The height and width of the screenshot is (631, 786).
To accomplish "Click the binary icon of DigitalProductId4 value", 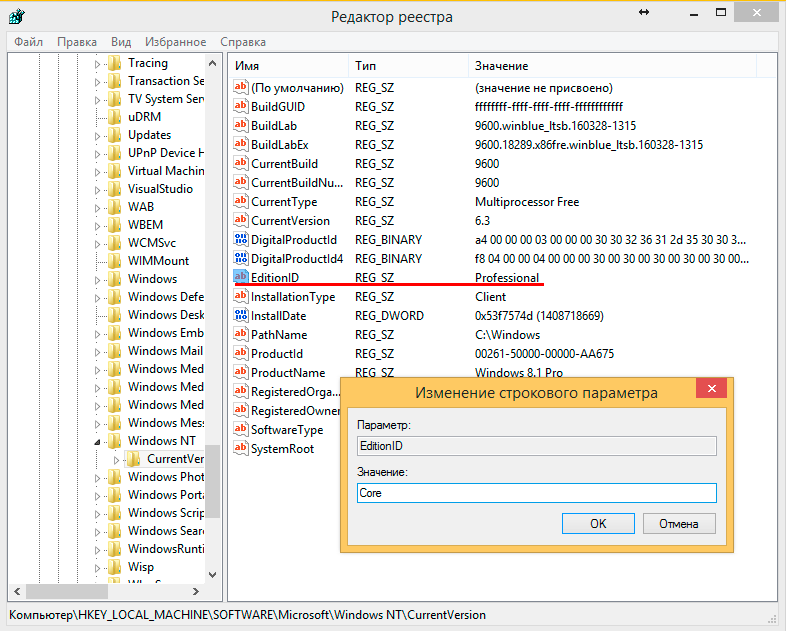I will [x=241, y=259].
